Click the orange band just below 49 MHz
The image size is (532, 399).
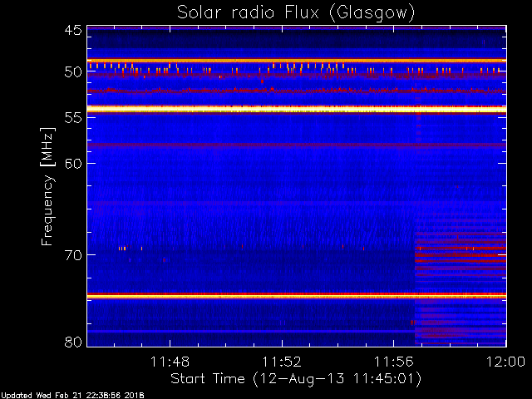point(297,61)
